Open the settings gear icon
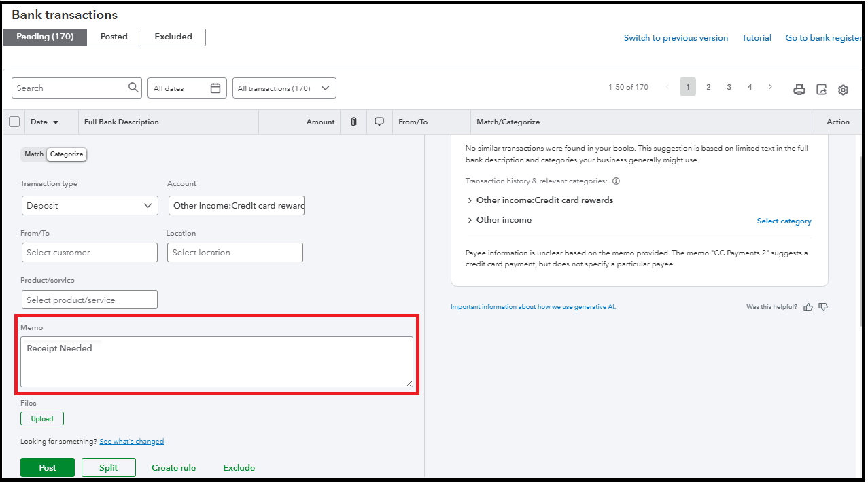Image resolution: width=868 pixels, height=483 pixels. [843, 90]
